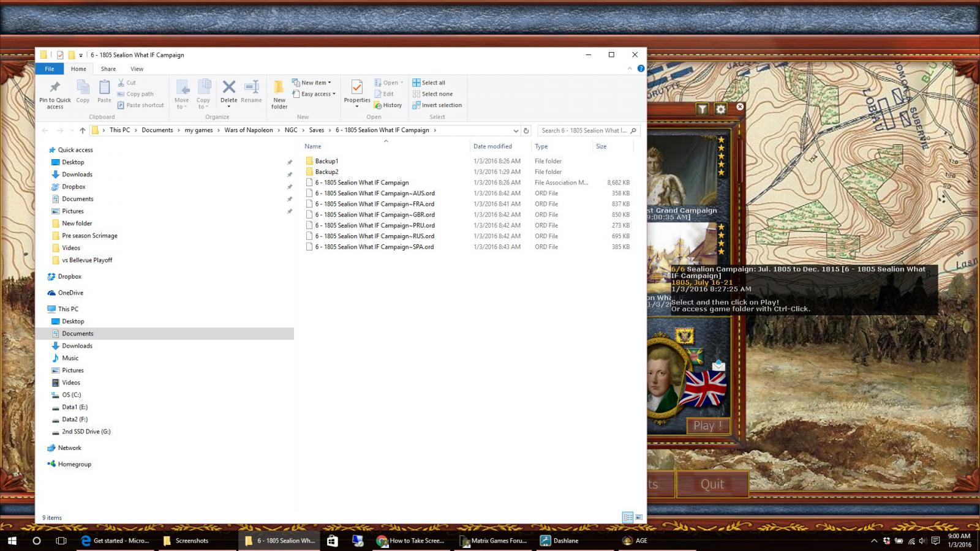Open the New item dropdown
980x551 pixels.
[313, 82]
